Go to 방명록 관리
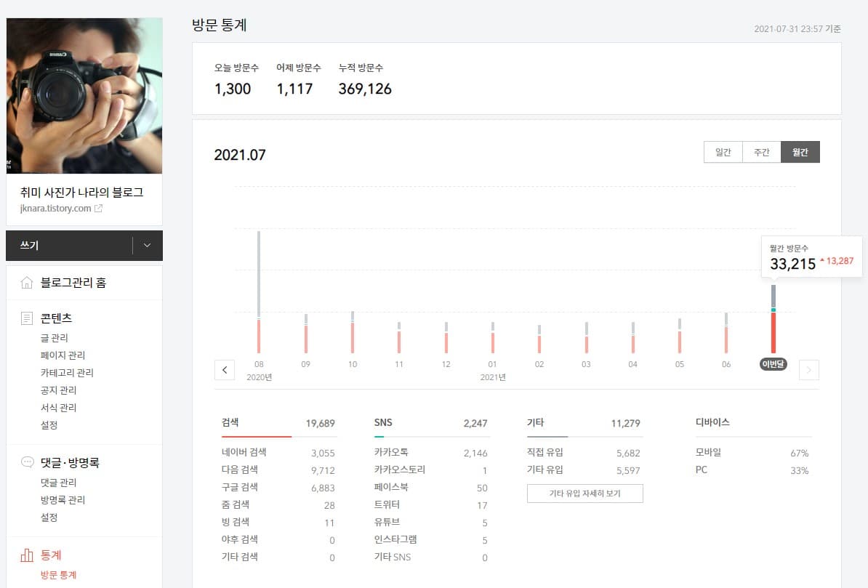Image resolution: width=868 pixels, height=588 pixels. 63,500
